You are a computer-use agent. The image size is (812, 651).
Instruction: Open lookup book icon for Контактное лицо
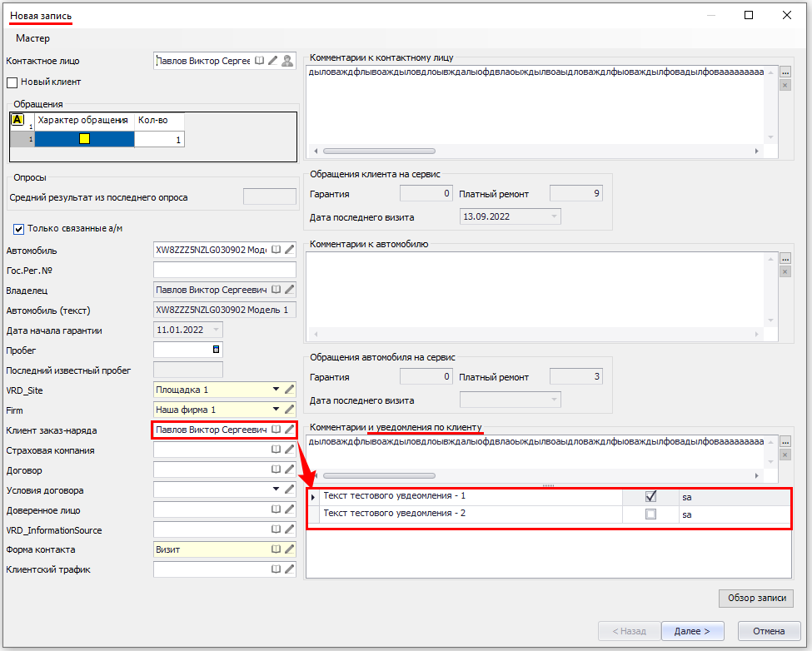coord(260,61)
